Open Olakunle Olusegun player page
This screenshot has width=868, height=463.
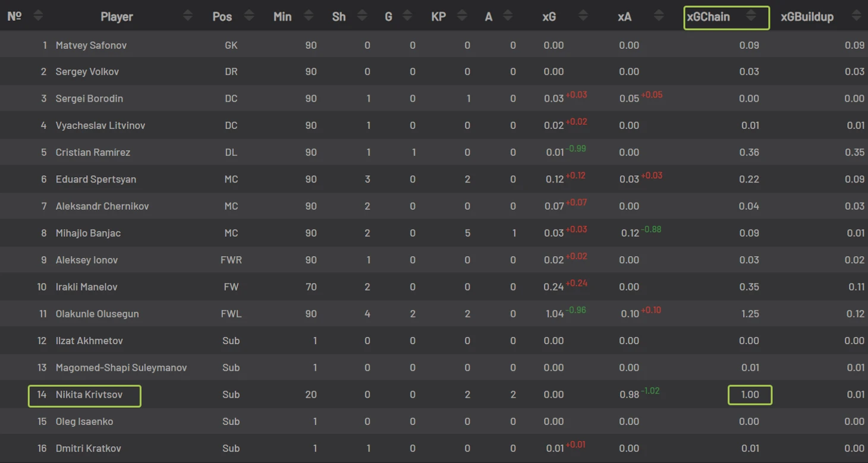click(x=98, y=314)
